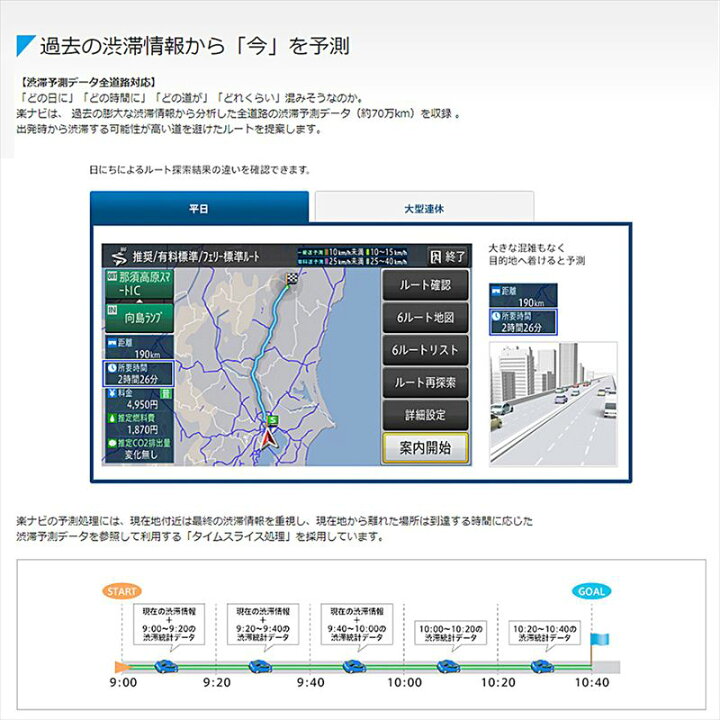
Task: Click the 推定燃料費 1,870円 entry
Action: point(139,424)
